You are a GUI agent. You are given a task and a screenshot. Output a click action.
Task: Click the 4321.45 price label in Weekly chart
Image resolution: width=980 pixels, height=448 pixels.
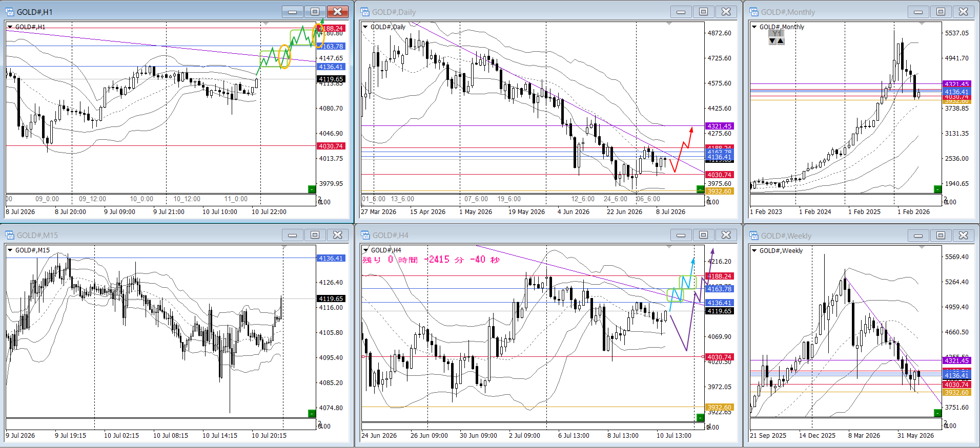tap(956, 361)
